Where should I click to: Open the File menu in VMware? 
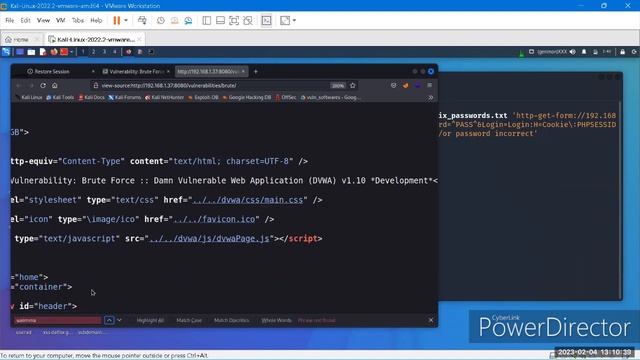point(9,20)
